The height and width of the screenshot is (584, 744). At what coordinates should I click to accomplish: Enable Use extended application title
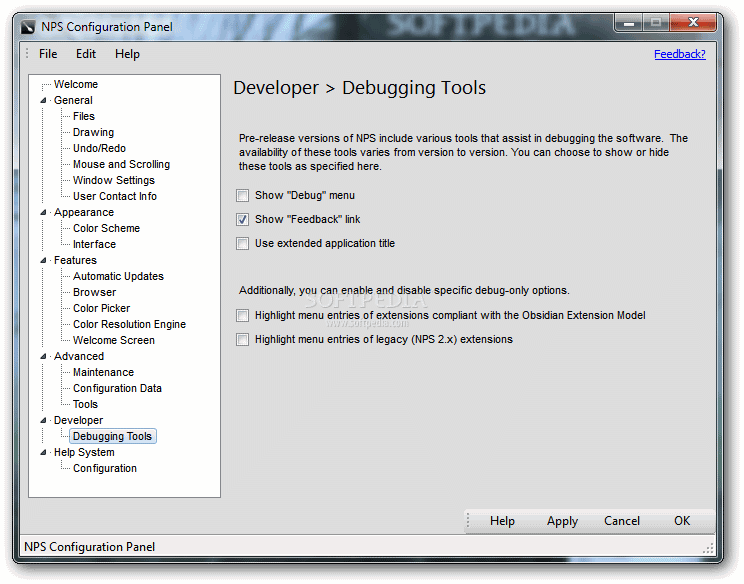(x=242, y=244)
